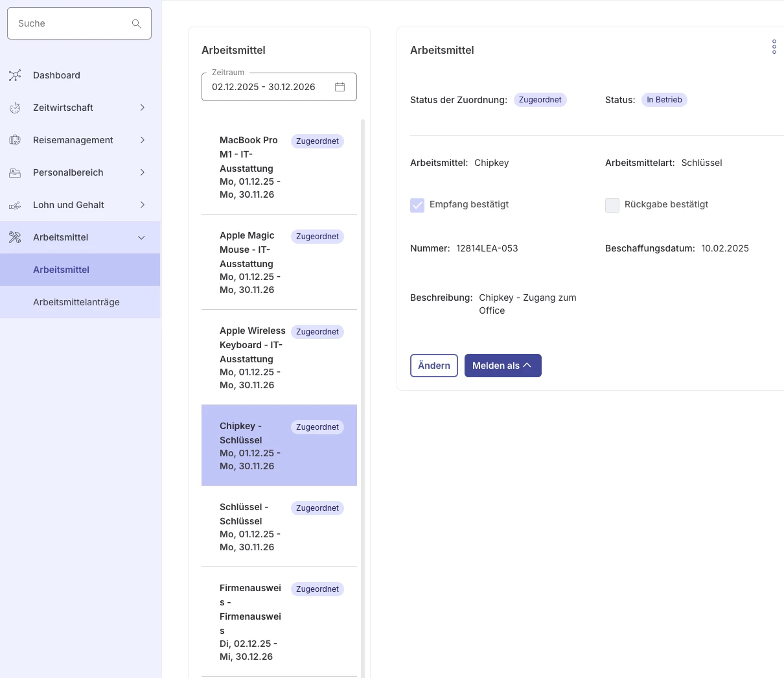The width and height of the screenshot is (784, 678).
Task: Open the Melden als dropdown
Action: tap(503, 366)
